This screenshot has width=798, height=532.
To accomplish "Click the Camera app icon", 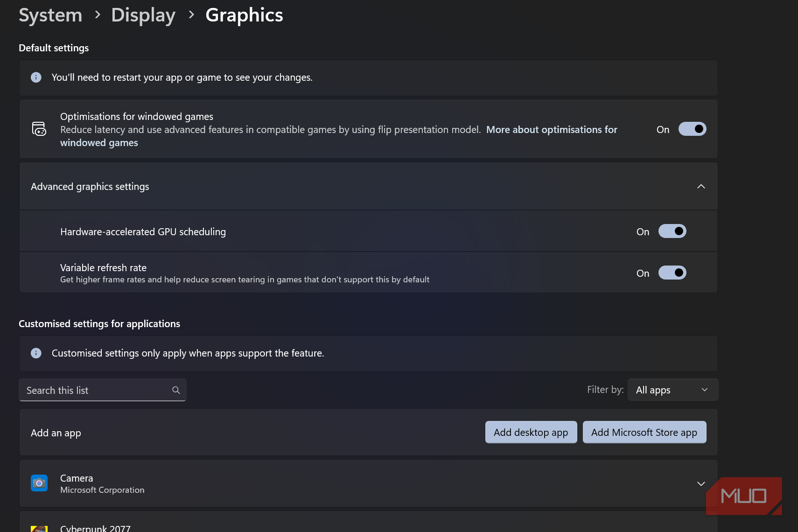I will [39, 483].
